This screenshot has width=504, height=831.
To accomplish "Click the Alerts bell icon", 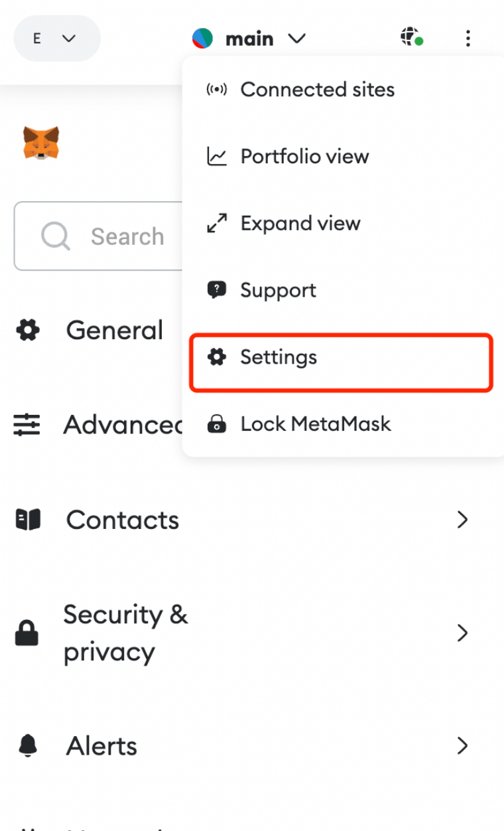I will click(28, 746).
